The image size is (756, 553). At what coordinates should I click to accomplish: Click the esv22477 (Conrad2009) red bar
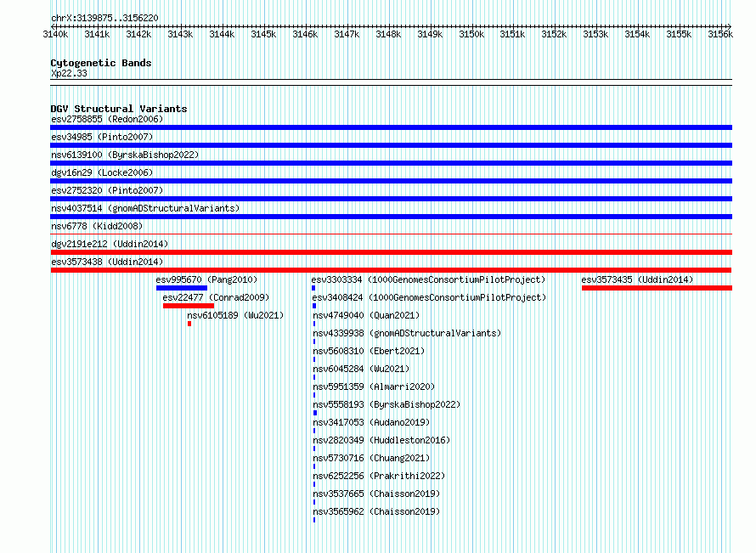[189, 306]
